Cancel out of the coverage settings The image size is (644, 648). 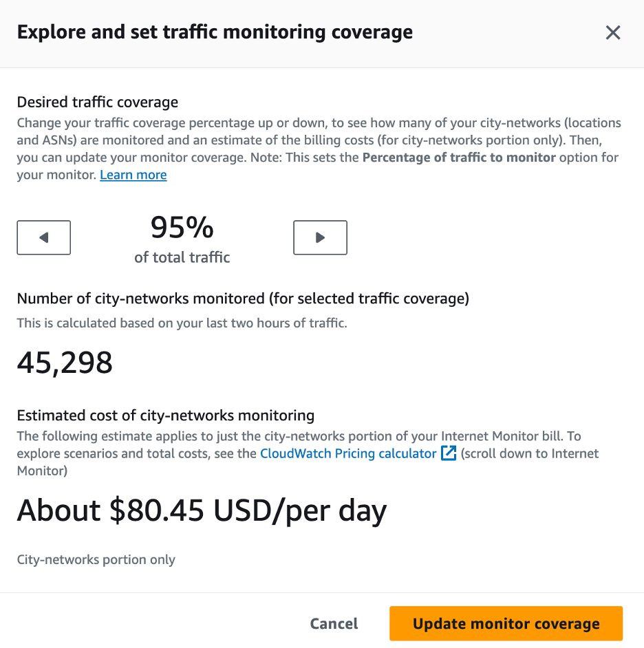334,623
